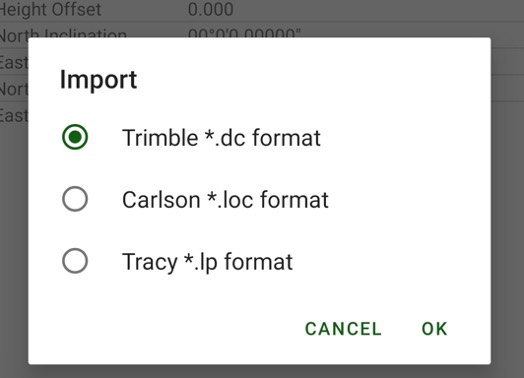The image size is (524, 378).
Task: Click the CANCEL button in Import dialog
Action: pos(343,329)
